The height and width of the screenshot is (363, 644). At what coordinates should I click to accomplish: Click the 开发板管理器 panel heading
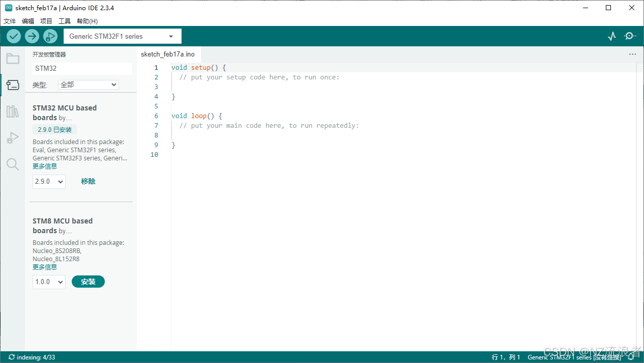[49, 54]
